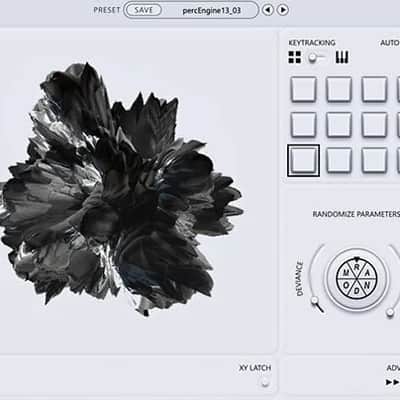Image resolution: width=400 pixels, height=400 pixels.
Task: Click the SAVE preset button
Action: pos(143,10)
